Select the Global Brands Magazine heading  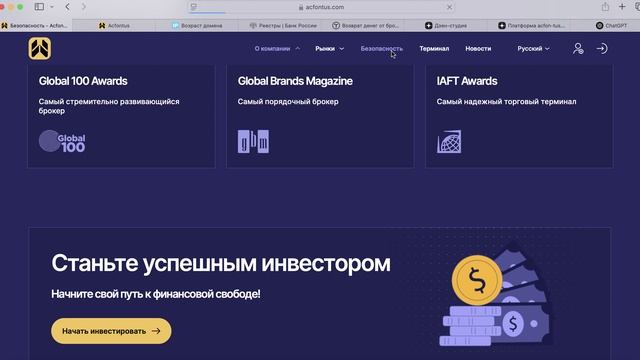(x=295, y=81)
